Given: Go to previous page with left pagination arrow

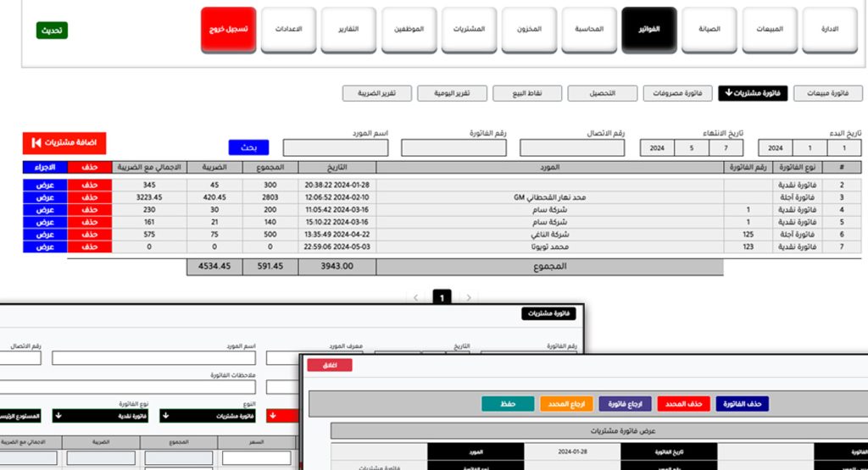Looking at the screenshot, I should point(415,297).
